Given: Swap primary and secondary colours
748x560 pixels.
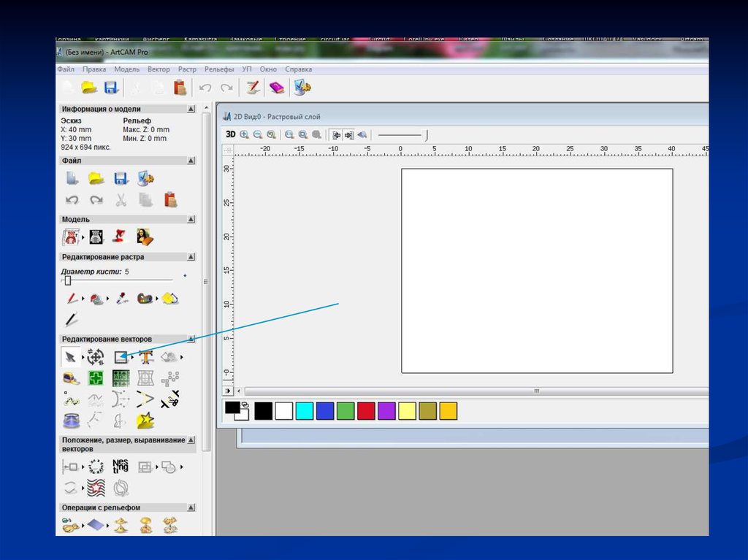Looking at the screenshot, I should click(x=245, y=404).
